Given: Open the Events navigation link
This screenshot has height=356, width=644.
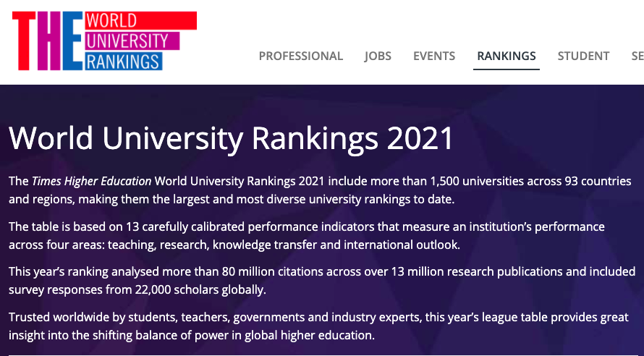Looking at the screenshot, I should click(434, 56).
